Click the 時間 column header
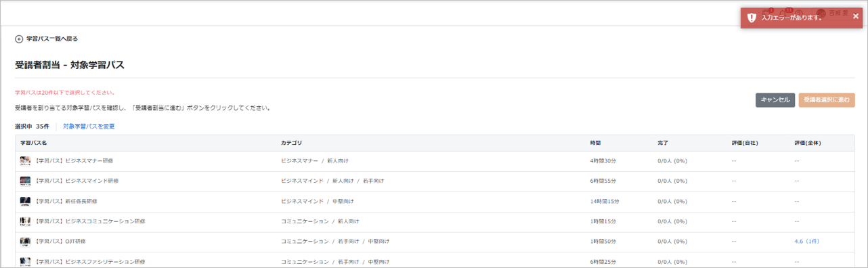 click(595, 143)
